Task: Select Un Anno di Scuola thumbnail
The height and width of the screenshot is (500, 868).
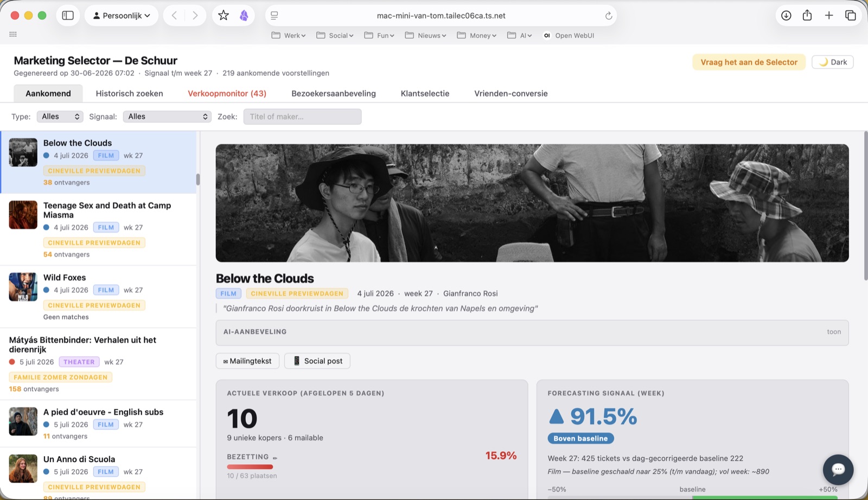Action: click(23, 469)
